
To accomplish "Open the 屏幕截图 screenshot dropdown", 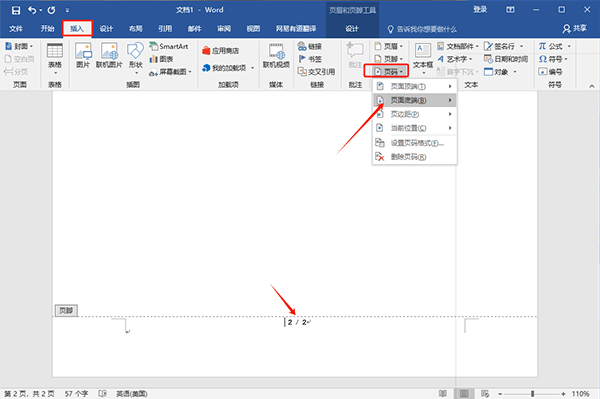I will [170, 72].
